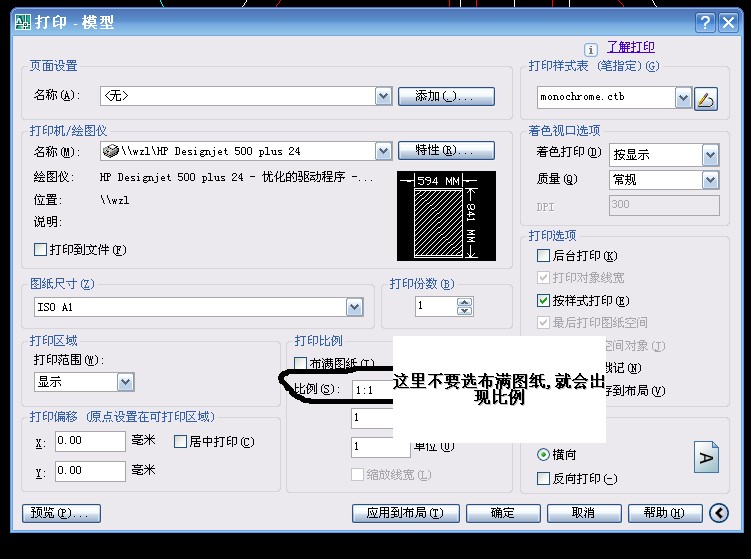Click the 添加 button
This screenshot has width=751, height=559.
click(x=446, y=96)
